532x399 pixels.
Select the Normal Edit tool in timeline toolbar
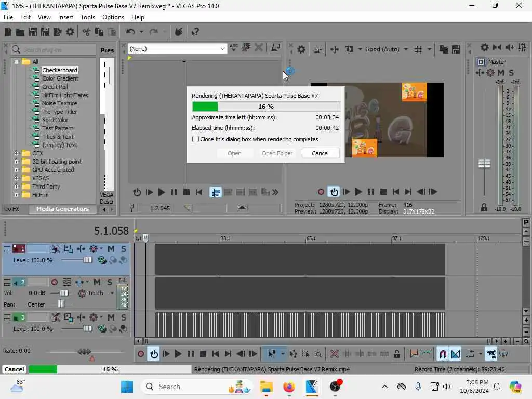tap(272, 354)
